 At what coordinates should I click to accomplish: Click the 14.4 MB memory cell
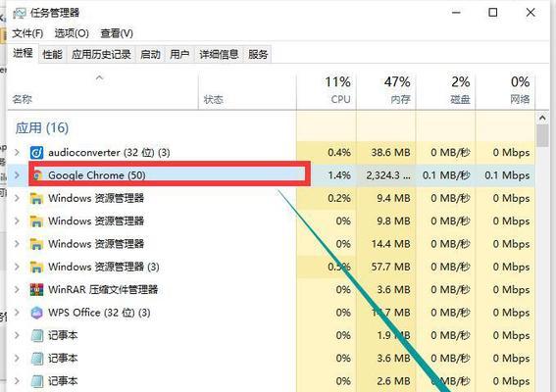[390, 244]
